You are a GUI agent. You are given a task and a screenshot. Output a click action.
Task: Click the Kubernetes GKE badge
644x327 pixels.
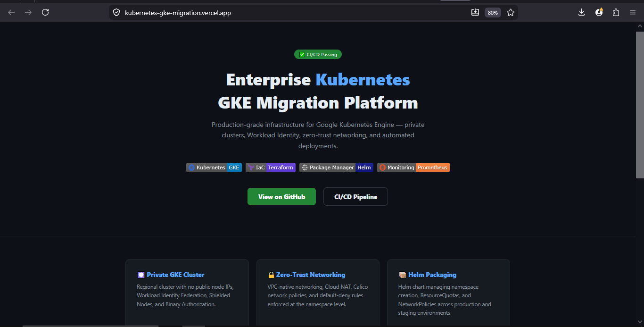214,168
